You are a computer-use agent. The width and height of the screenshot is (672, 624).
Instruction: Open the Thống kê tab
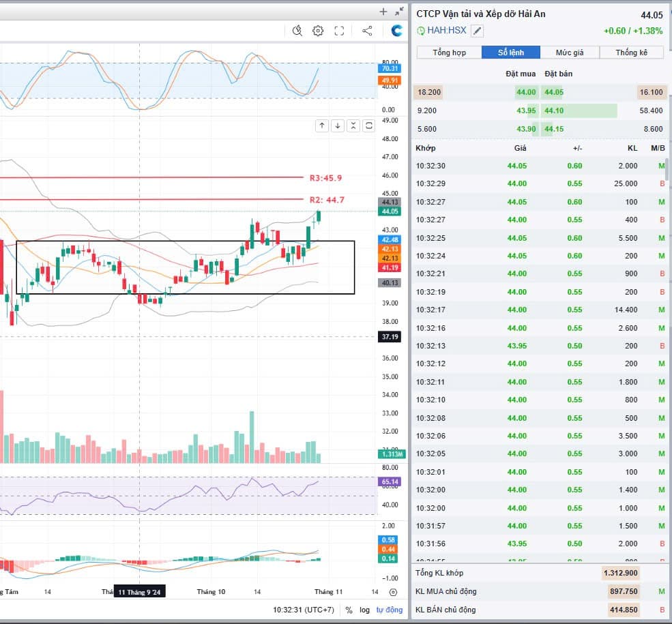pos(631,53)
